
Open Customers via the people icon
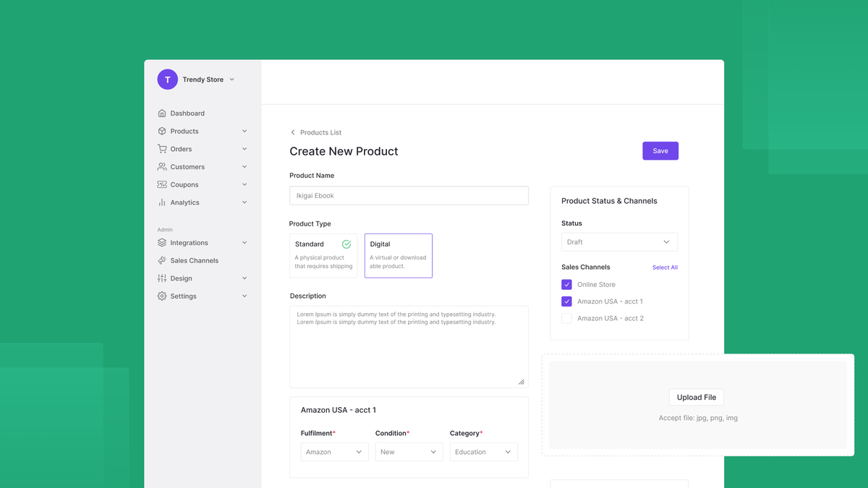(x=162, y=166)
